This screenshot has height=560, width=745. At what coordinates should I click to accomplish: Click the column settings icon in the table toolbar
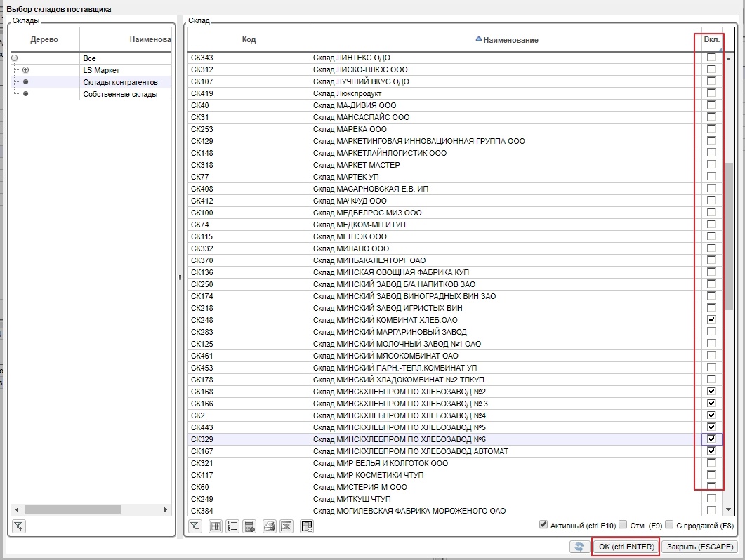(216, 526)
